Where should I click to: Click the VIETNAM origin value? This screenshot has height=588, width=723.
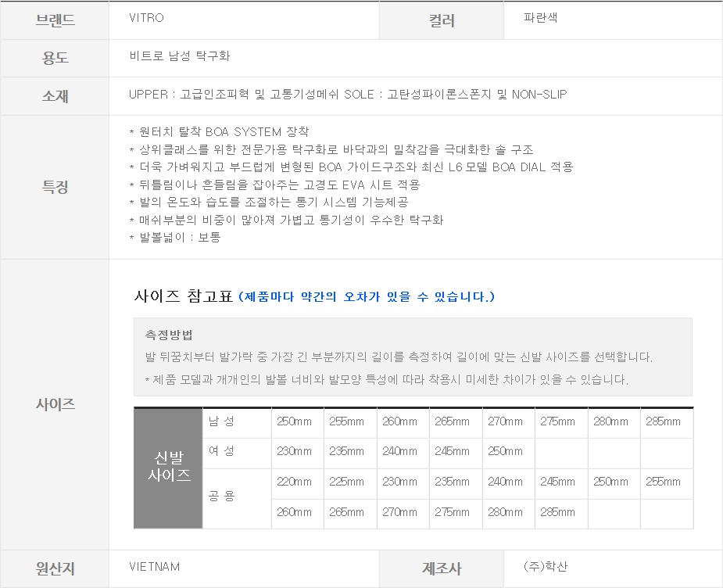[x=154, y=566]
